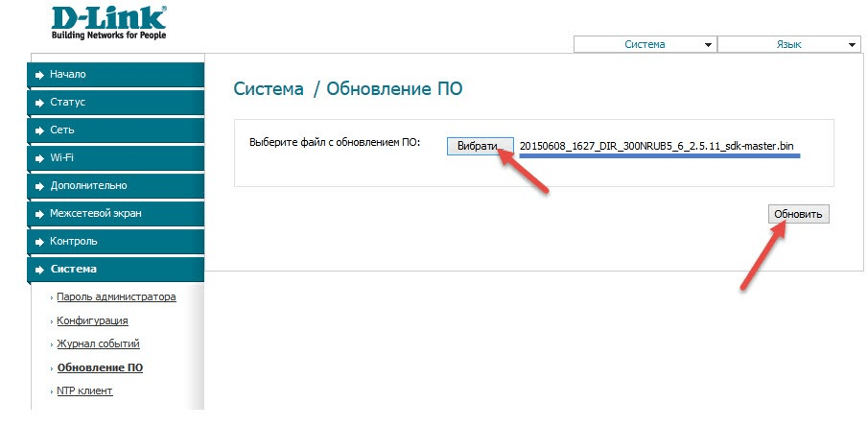Go to Пароль администратора page
Image resolution: width=868 pixels, height=426 pixels.
pos(116,296)
